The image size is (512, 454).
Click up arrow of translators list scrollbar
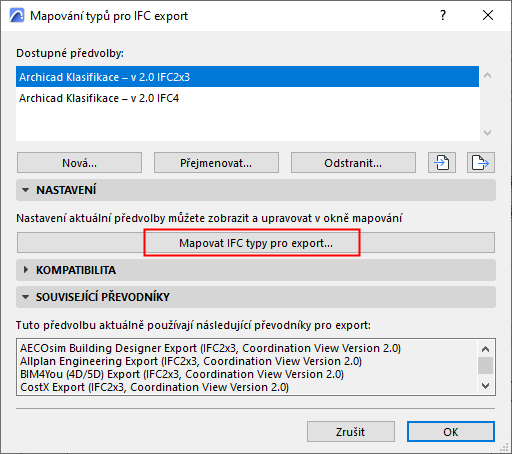(x=486, y=349)
